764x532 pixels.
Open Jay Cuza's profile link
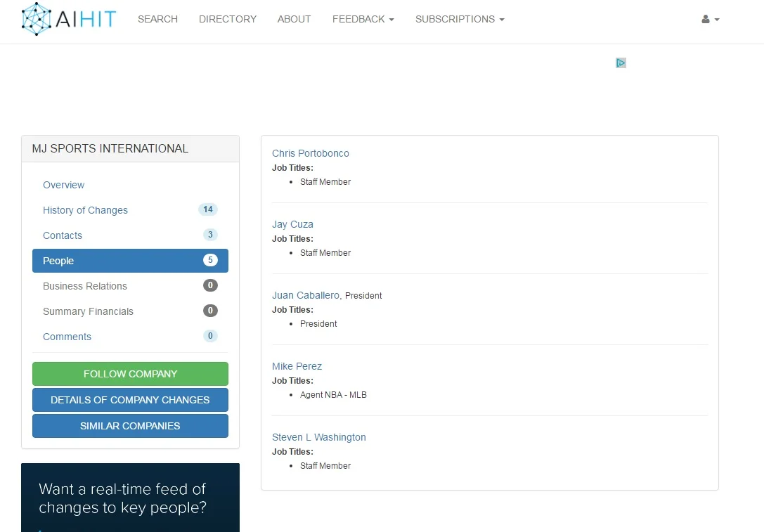tap(292, 225)
